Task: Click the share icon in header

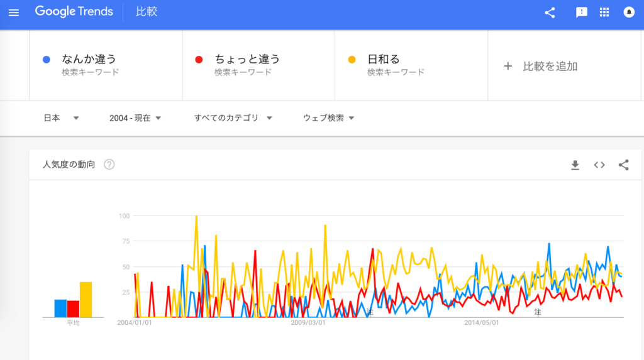Action: pyautogui.click(x=550, y=13)
